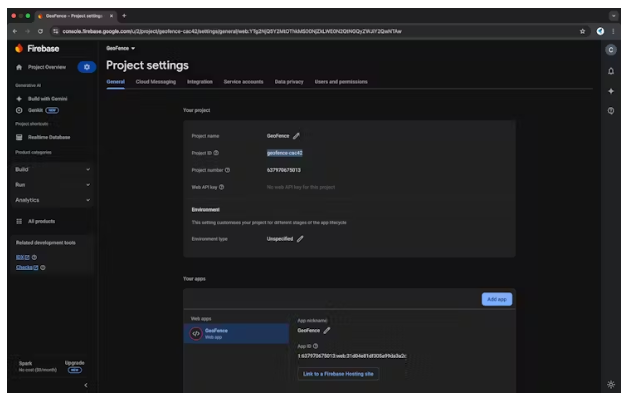
Task: Open the notifications bell icon
Action: 611,71
